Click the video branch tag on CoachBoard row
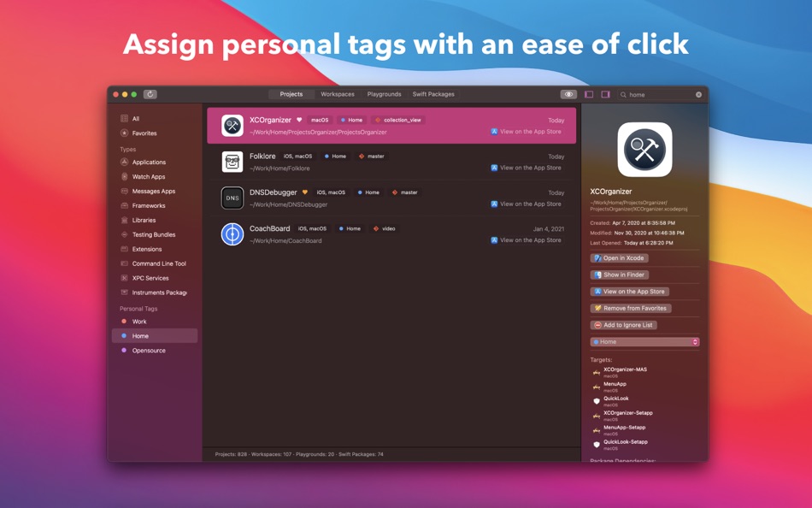Viewport: 812px width, 508px height. [385, 228]
